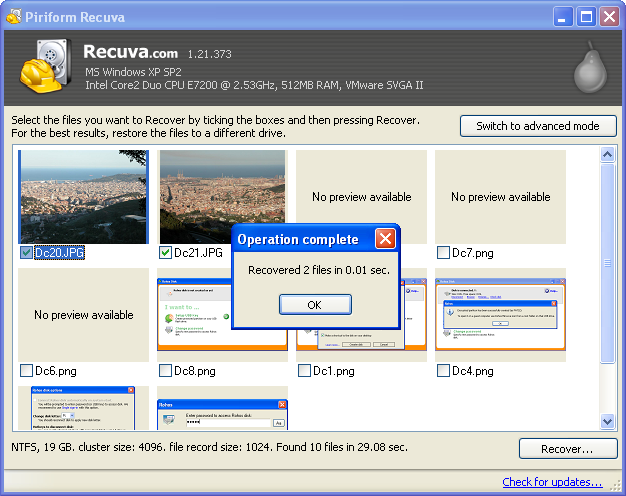Image resolution: width=626 pixels, height=496 pixels.
Task: Select the Dc4.png screenshot thumbnail
Action: (500, 315)
